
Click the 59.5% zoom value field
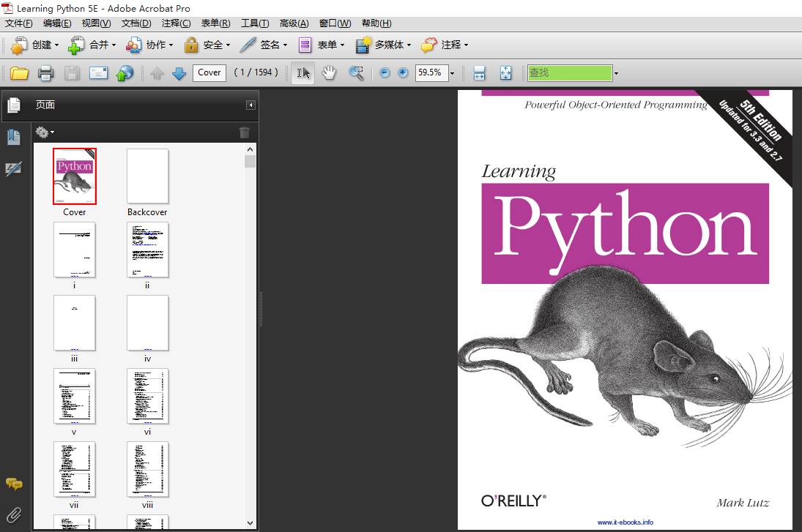click(431, 72)
